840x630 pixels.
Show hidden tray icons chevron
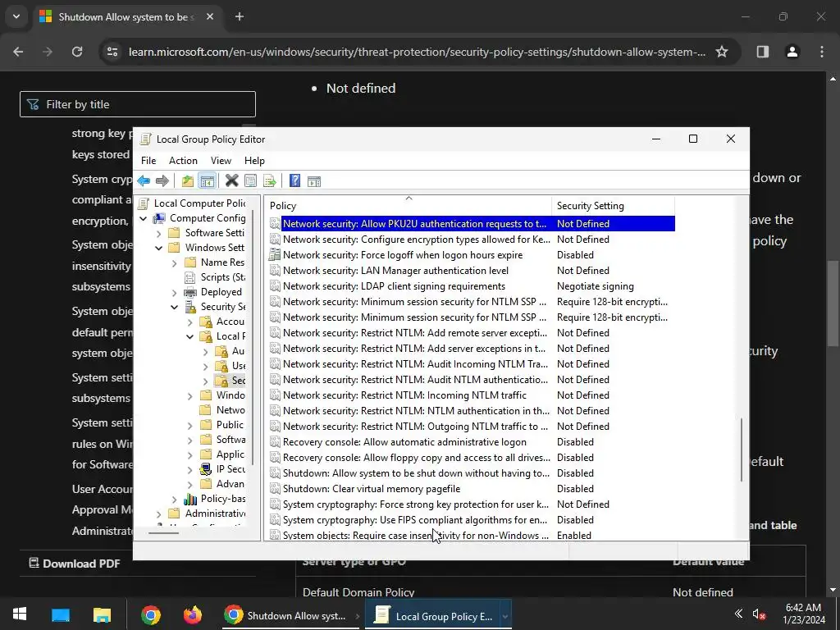coord(738,614)
